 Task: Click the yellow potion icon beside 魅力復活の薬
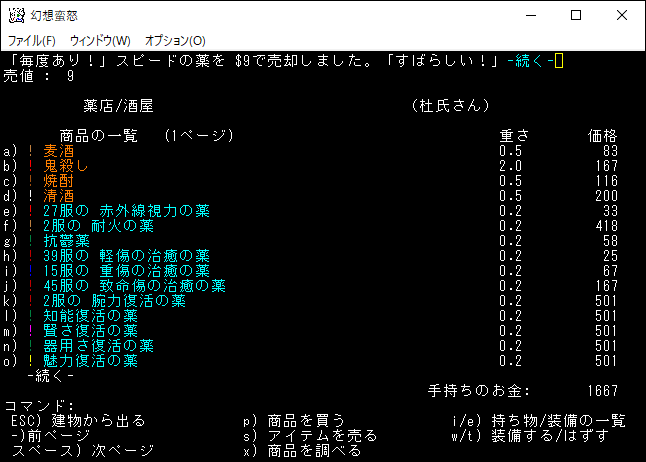tap(31, 360)
